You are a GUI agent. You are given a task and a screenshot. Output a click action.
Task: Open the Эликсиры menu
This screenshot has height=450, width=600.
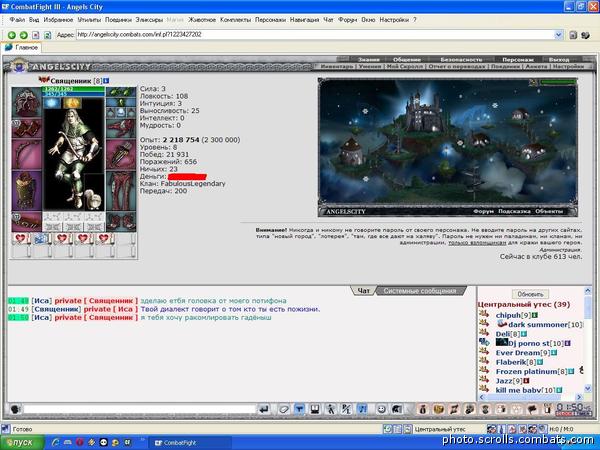click(149, 20)
